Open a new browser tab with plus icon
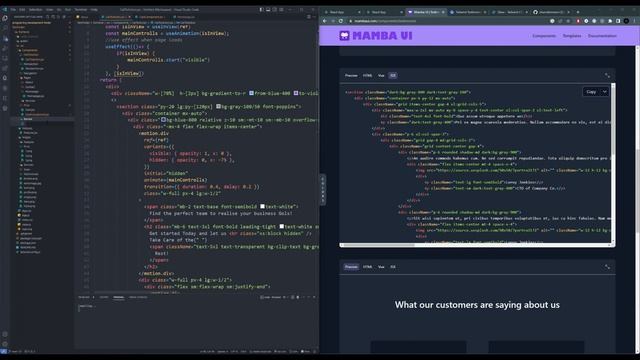 tap(578, 12)
